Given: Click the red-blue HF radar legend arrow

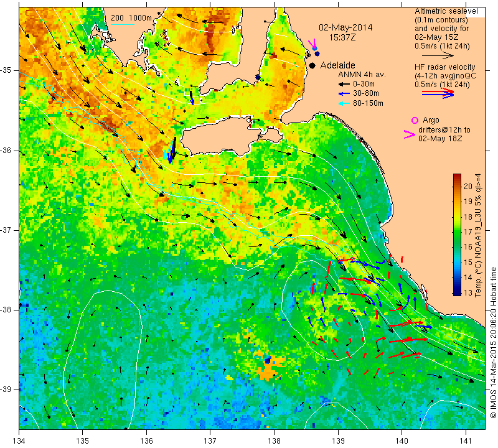Looking at the screenshot, I should pos(438,93).
